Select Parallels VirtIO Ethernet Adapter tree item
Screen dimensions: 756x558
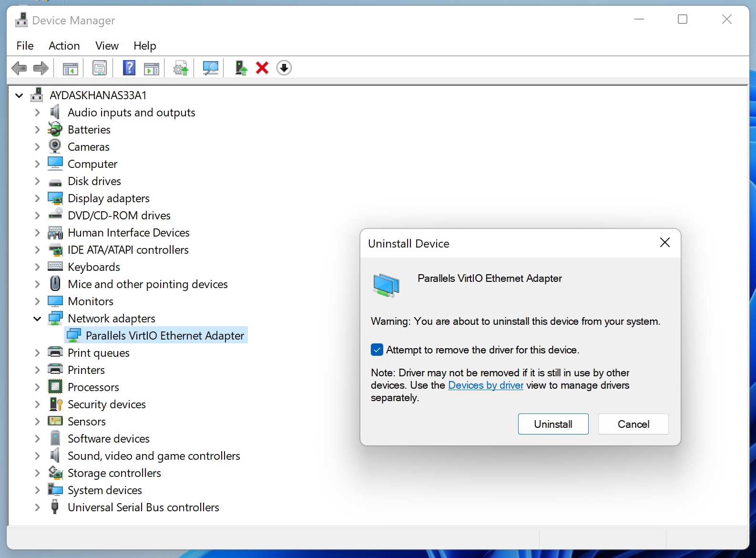click(156, 336)
